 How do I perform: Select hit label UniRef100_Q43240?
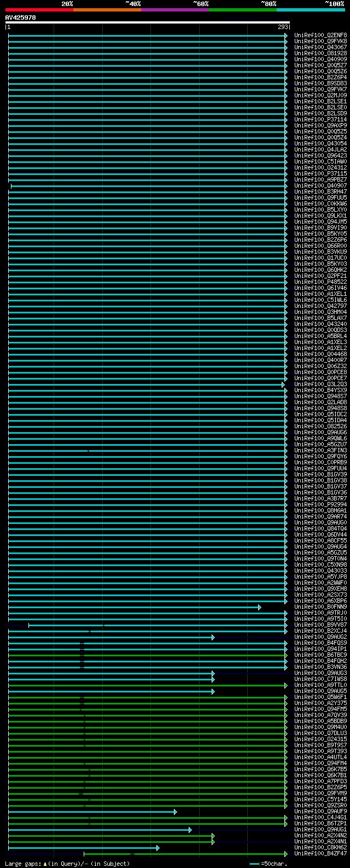(320, 324)
